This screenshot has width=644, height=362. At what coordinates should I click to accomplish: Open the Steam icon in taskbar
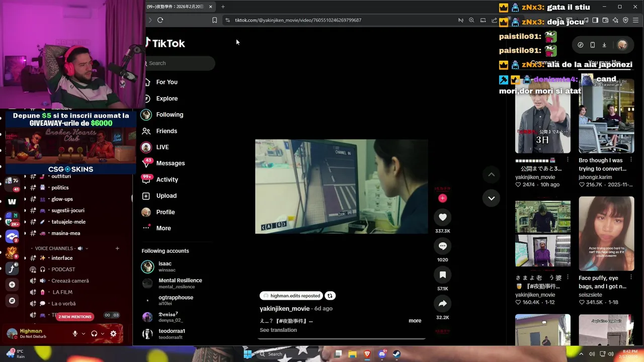(396, 354)
